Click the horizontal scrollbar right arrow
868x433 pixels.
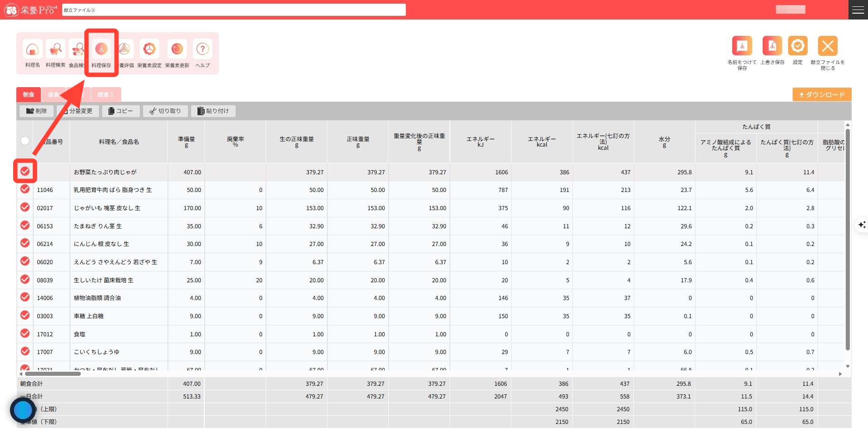coord(840,374)
